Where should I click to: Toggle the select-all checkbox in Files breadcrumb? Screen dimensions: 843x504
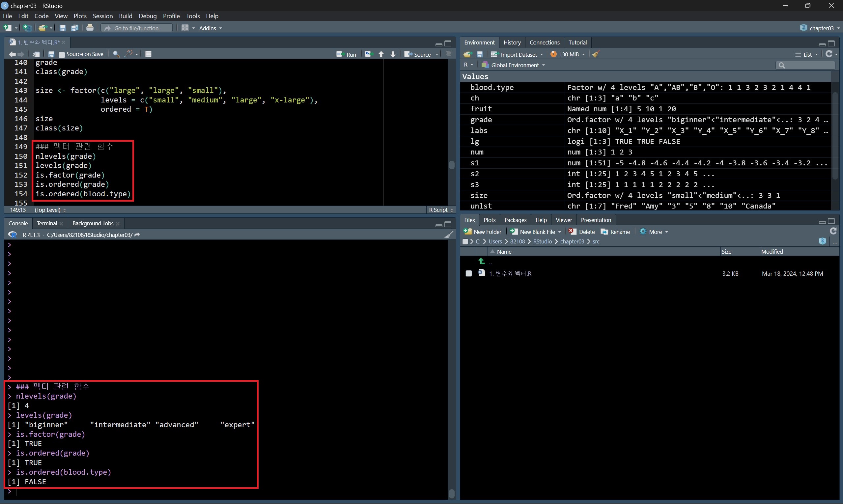click(x=465, y=241)
